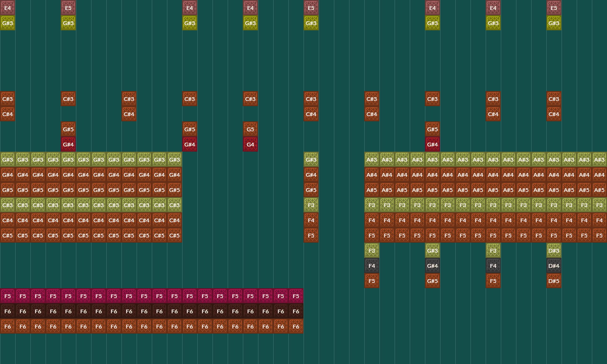The height and width of the screenshot is (364, 607).
Task: Select the dark gray G#4 note block
Action: pos(432,265)
